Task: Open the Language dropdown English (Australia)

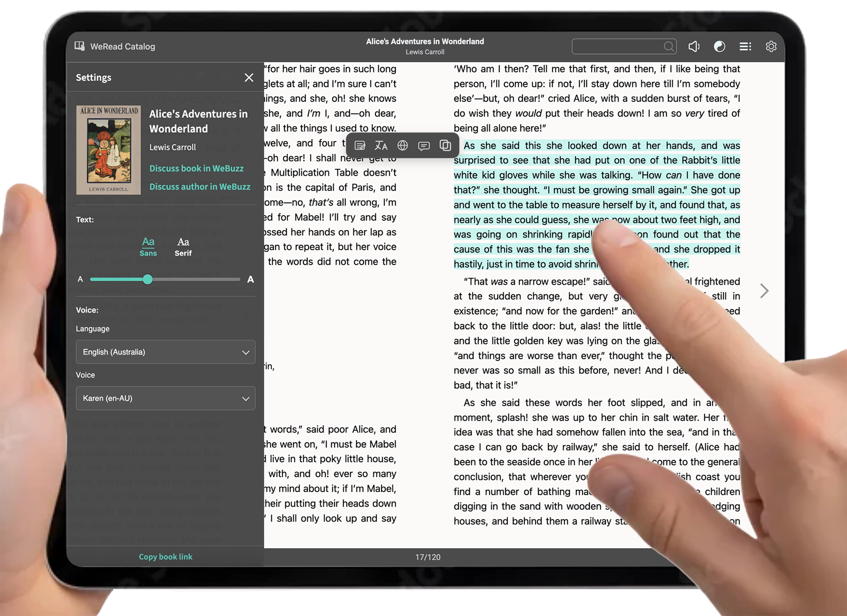Action: coord(166,352)
